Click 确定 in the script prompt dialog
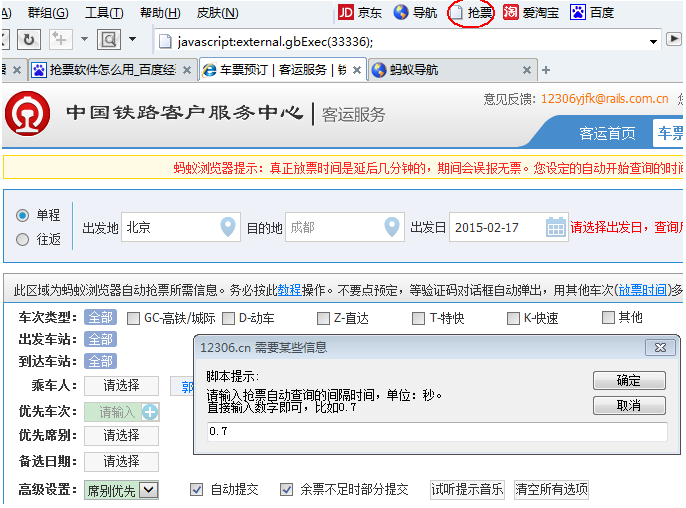The width and height of the screenshot is (686, 508). (x=629, y=380)
